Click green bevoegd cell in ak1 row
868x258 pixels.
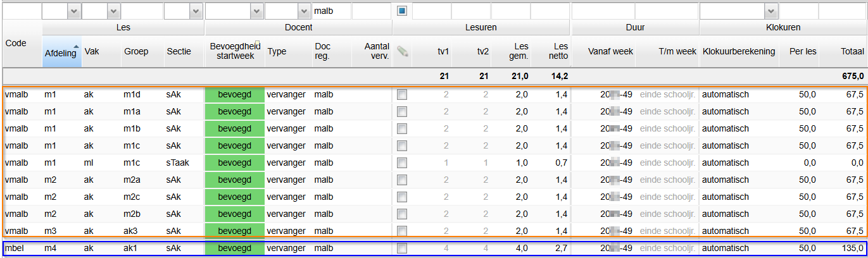coord(234,248)
